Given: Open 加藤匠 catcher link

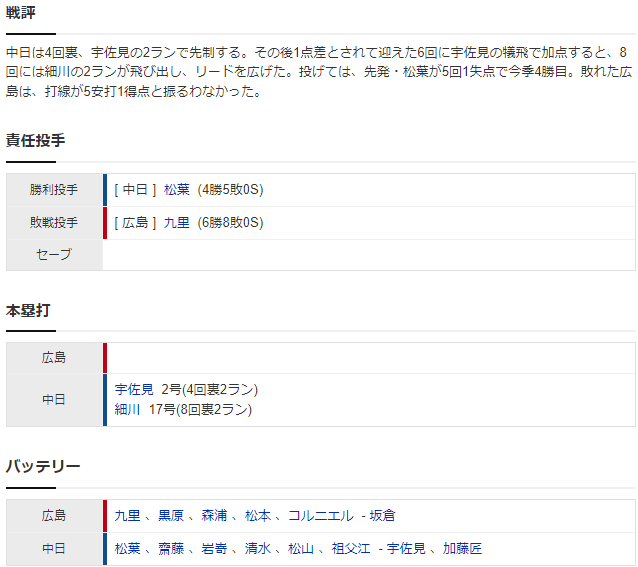Looking at the screenshot, I should [x=463, y=548].
